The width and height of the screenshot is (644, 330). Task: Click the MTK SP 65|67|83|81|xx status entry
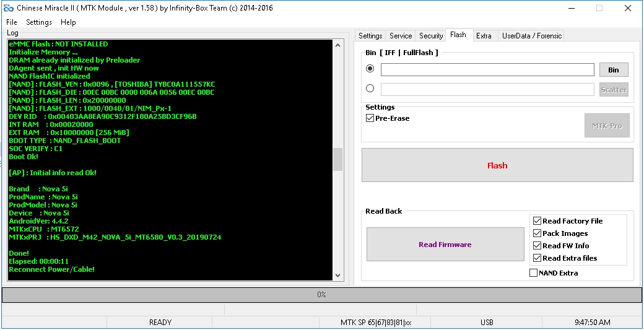pyautogui.click(x=376, y=323)
